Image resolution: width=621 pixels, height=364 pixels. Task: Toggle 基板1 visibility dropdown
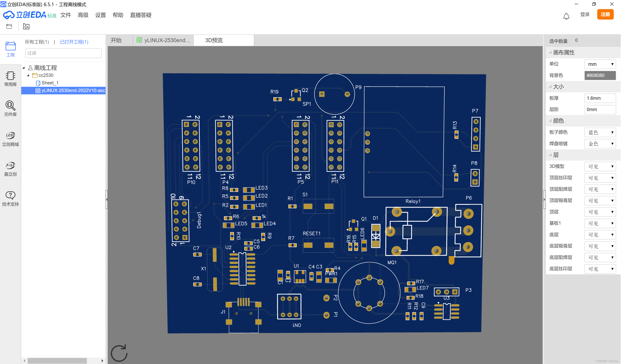pyautogui.click(x=600, y=223)
